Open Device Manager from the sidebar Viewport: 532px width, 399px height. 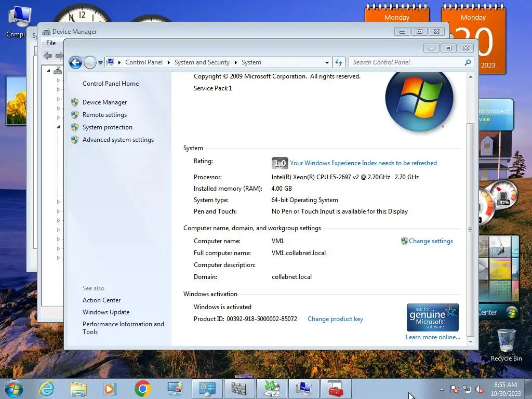[104, 102]
